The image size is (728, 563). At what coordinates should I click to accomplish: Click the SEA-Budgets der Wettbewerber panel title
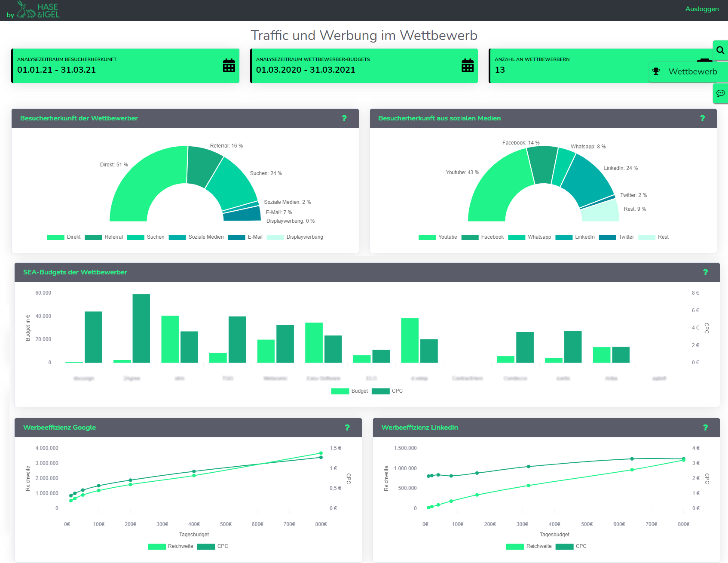pos(75,272)
